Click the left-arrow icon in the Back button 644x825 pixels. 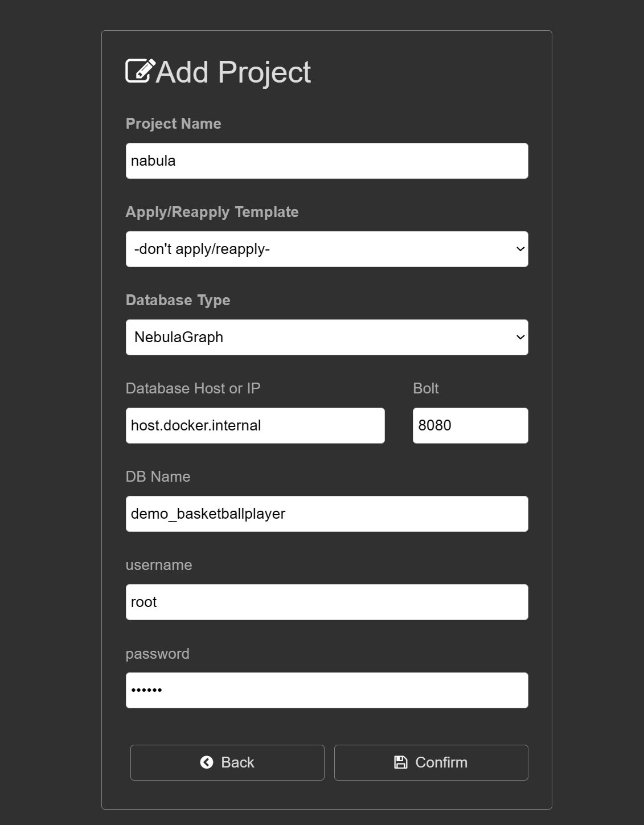tap(207, 762)
